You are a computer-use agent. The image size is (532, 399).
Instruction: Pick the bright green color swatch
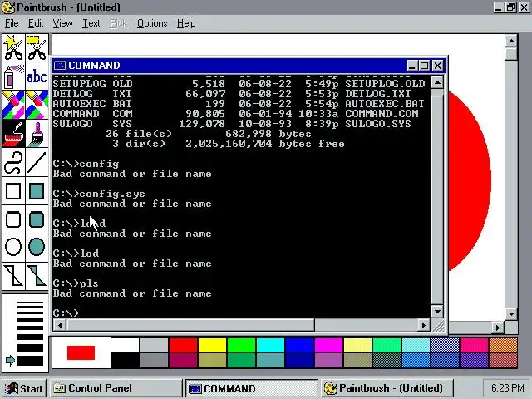click(x=241, y=346)
